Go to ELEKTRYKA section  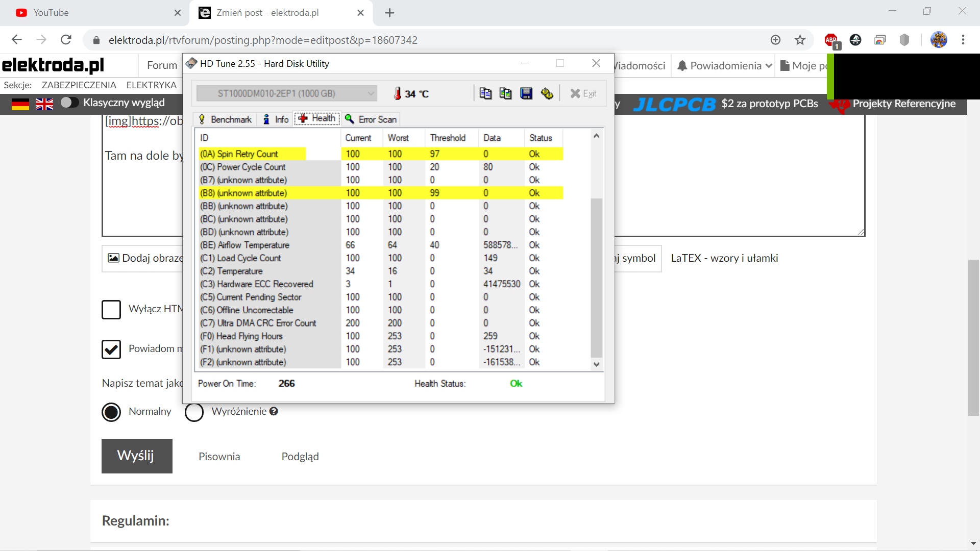click(152, 85)
